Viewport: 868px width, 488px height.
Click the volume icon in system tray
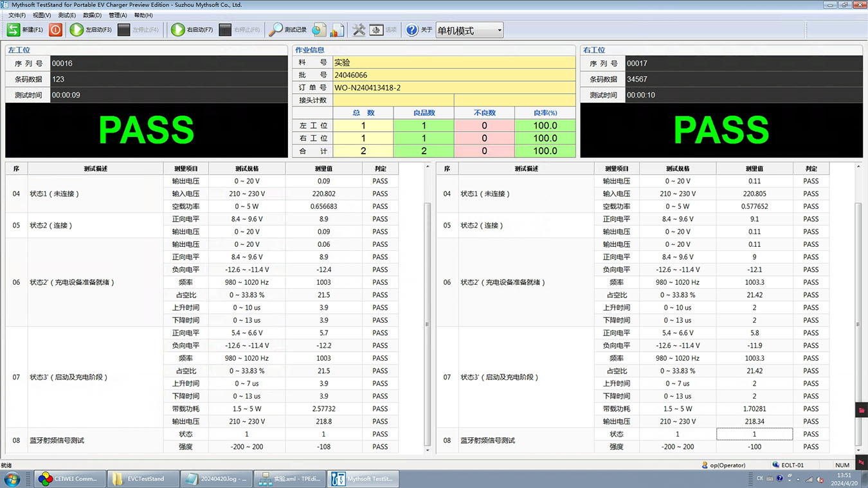(x=820, y=479)
